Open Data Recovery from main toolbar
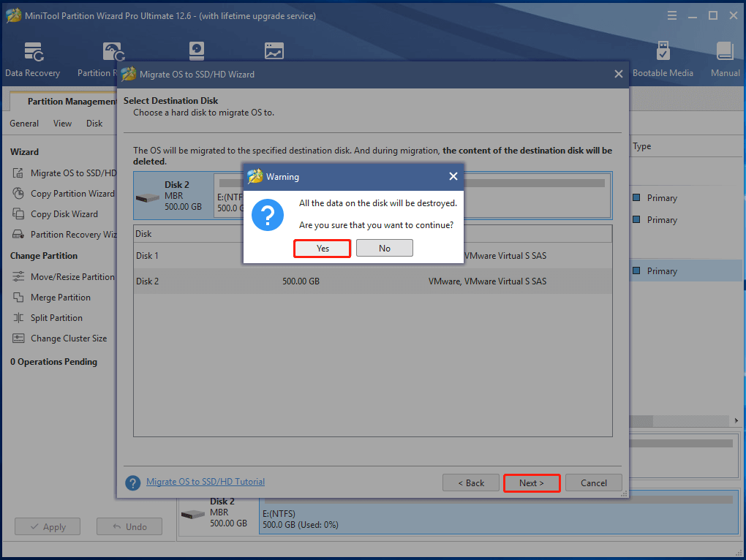This screenshot has width=746, height=560. [x=33, y=59]
